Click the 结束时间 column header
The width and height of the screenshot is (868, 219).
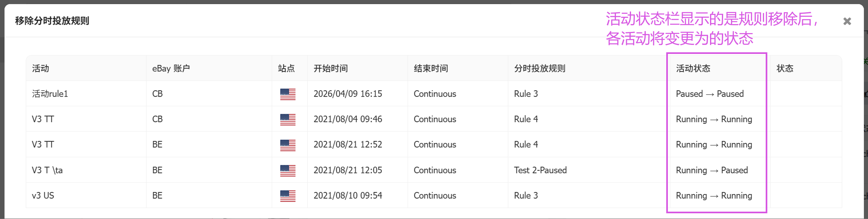pyautogui.click(x=431, y=68)
